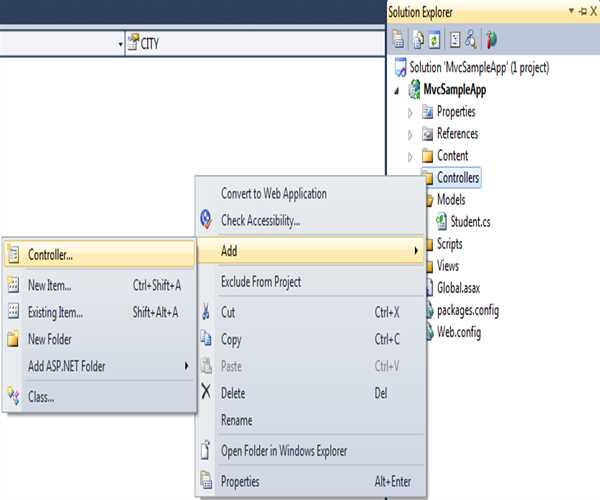Choose Convert to Web Application

coord(273,193)
